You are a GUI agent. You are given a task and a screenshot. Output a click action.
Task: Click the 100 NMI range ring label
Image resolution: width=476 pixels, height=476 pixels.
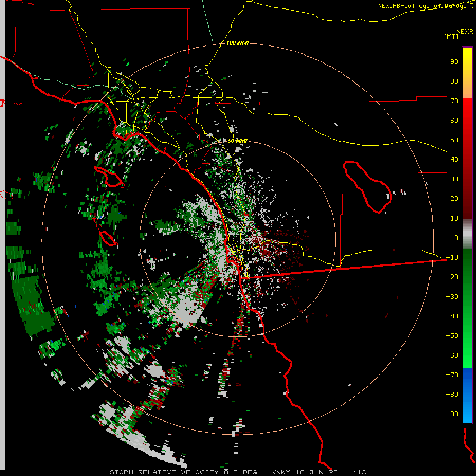237,43
